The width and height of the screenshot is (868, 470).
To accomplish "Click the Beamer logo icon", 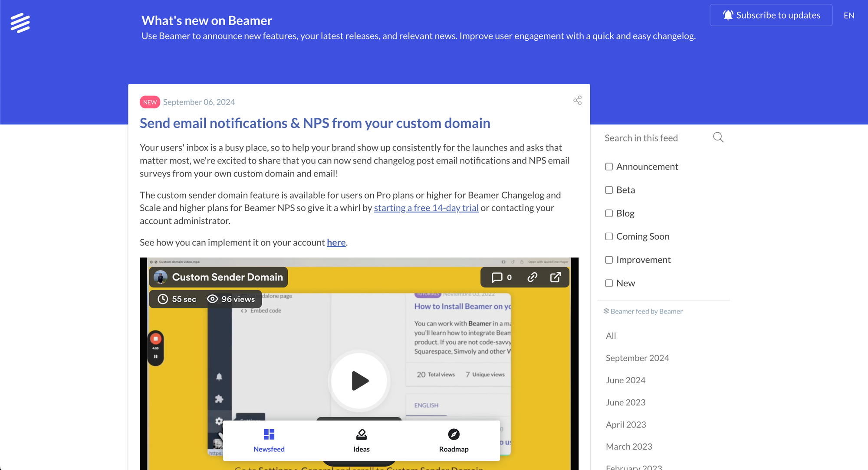I will (20, 23).
